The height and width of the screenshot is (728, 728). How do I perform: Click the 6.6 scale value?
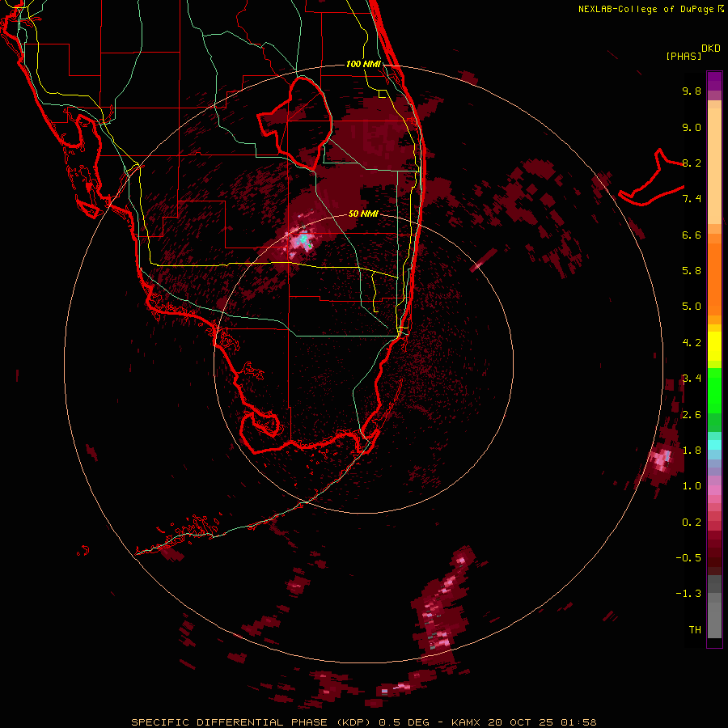pyautogui.click(x=692, y=235)
